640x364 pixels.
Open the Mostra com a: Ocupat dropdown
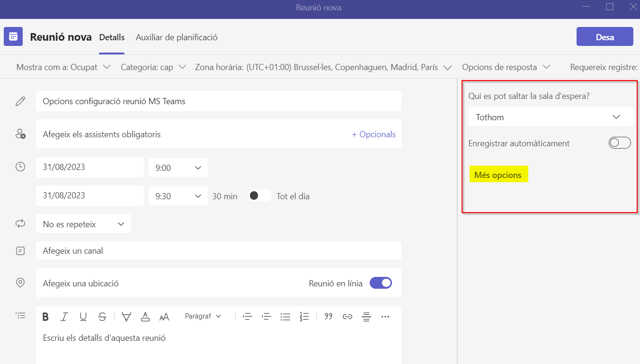click(63, 67)
